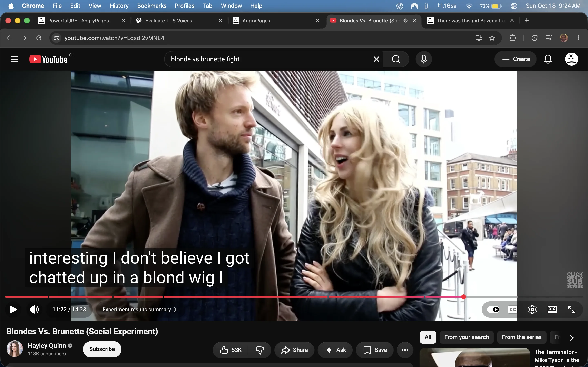This screenshot has width=588, height=367.
Task: Open the History menu in menu bar
Action: [x=119, y=6]
